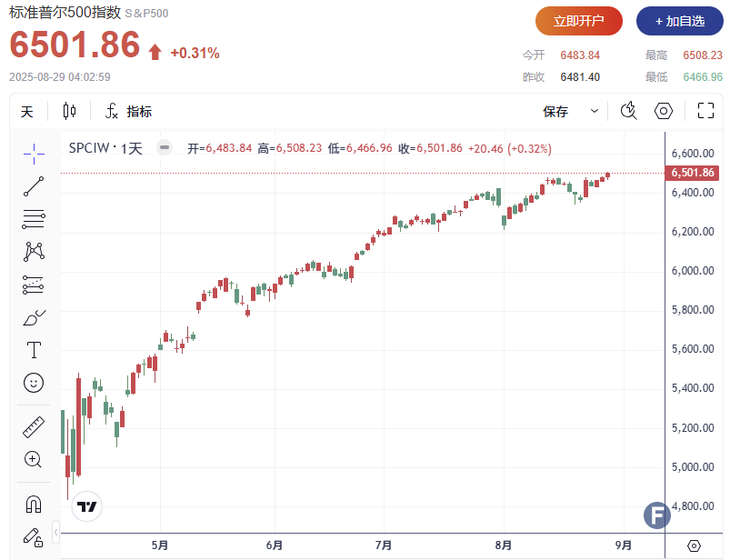Click the 最高 value 6508.23 in the header
730x560 pixels.
[x=703, y=55]
